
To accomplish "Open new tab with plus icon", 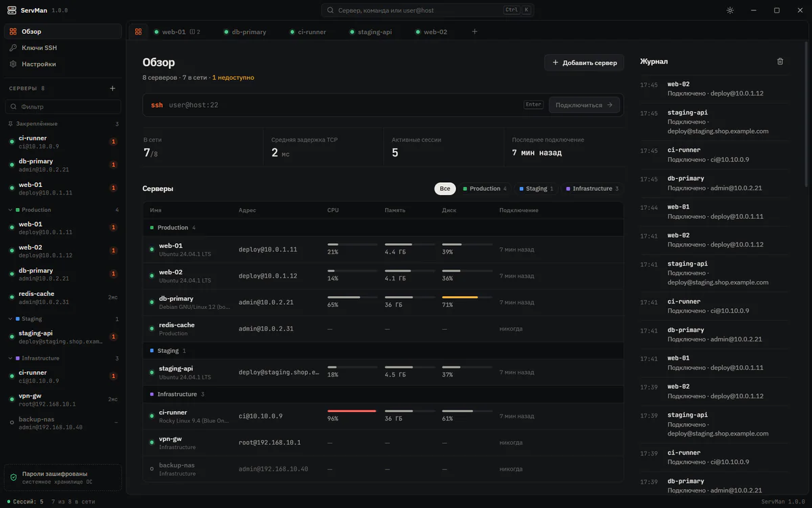I will tap(474, 32).
